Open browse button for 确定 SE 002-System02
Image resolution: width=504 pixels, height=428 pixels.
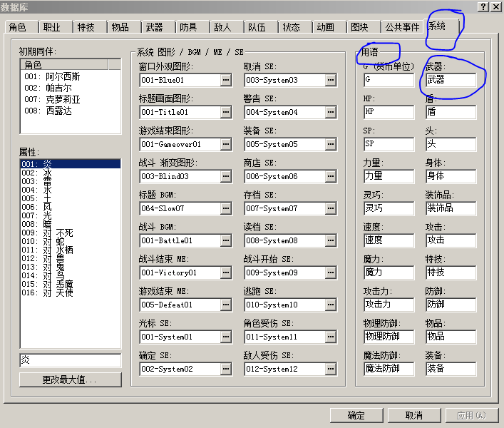tap(226, 369)
